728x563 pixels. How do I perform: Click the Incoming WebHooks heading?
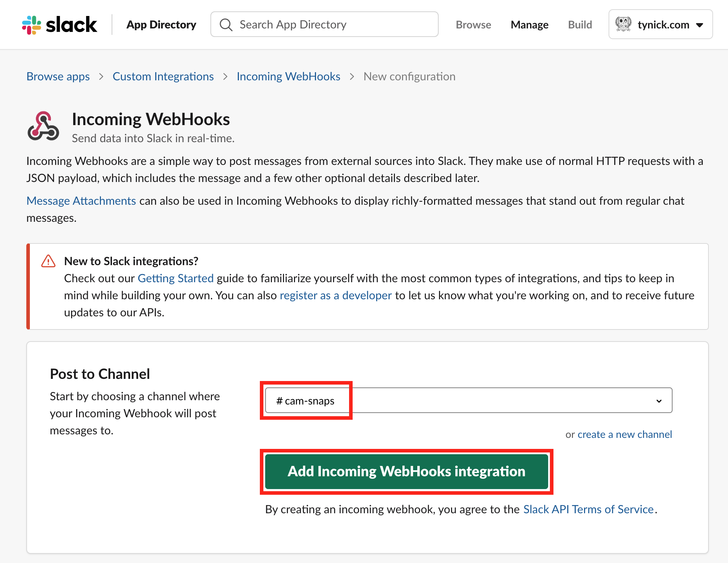151,119
